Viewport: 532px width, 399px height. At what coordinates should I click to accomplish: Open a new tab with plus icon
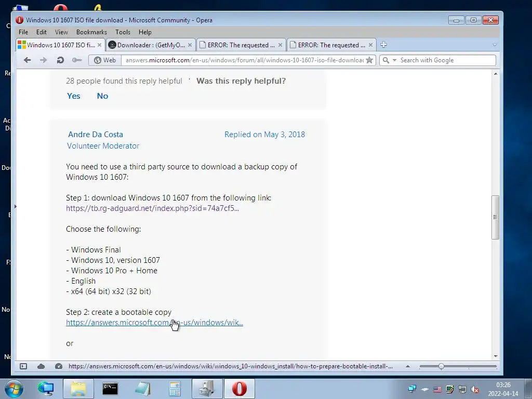point(383,45)
